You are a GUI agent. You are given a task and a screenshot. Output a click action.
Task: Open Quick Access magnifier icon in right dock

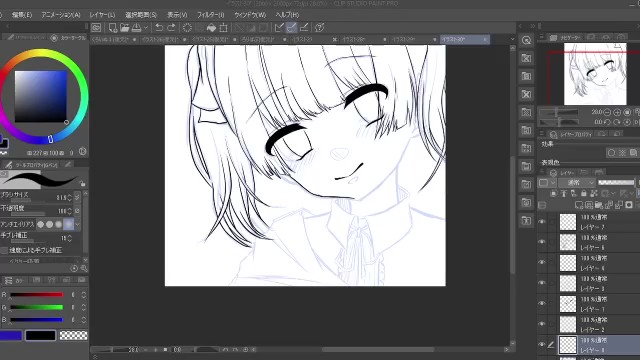click(527, 40)
